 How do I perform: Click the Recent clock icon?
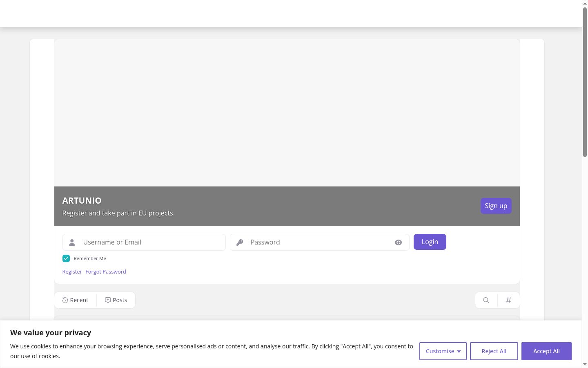tap(65, 300)
